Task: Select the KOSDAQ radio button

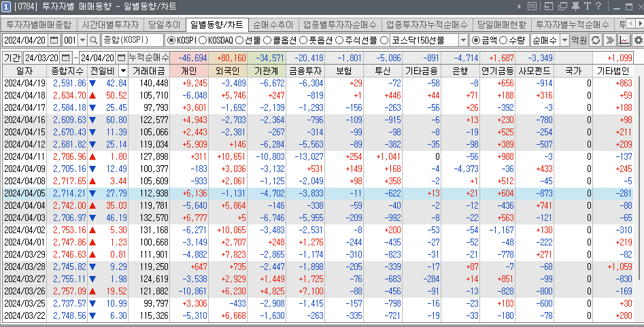Action: (203, 40)
